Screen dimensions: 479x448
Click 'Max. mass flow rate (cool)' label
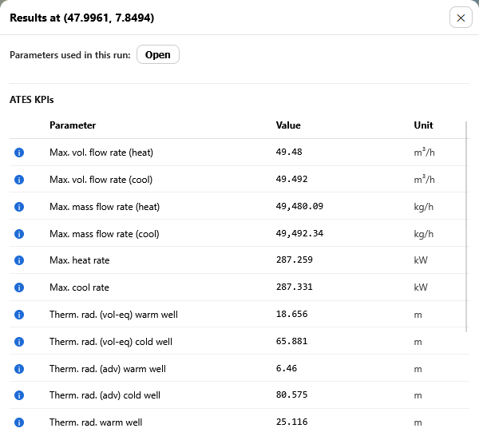tap(104, 234)
